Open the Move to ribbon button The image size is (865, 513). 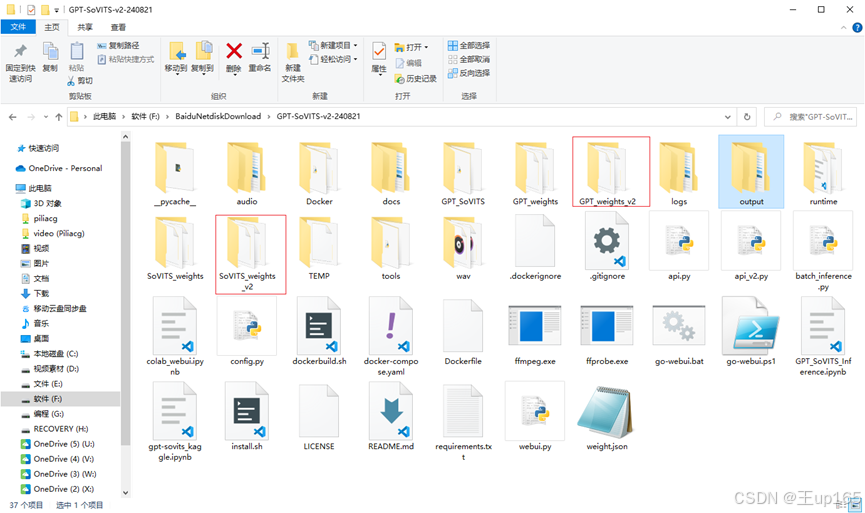(x=176, y=57)
